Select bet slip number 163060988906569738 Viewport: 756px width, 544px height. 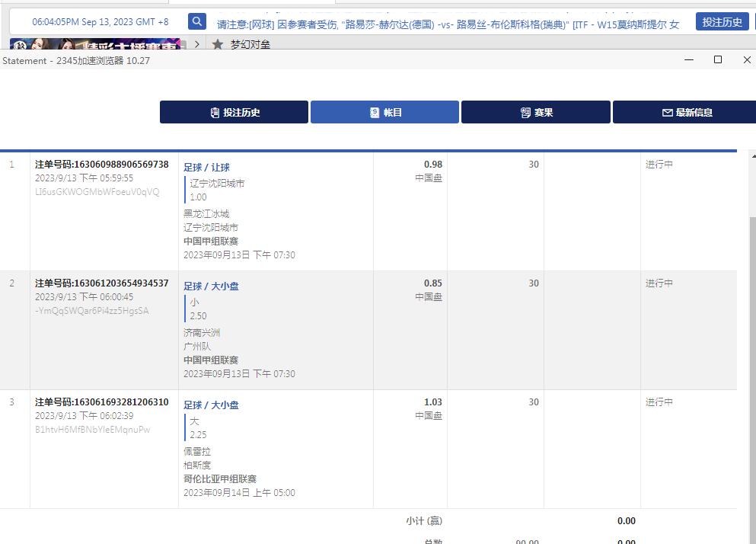pos(101,165)
